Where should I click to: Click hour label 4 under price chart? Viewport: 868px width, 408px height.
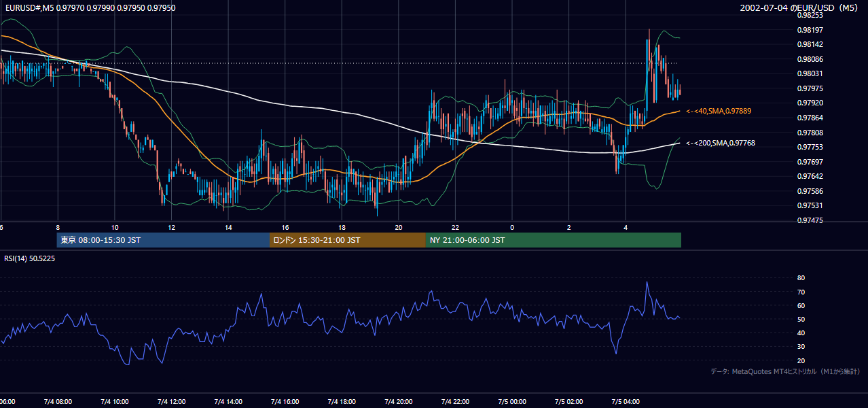pos(626,227)
